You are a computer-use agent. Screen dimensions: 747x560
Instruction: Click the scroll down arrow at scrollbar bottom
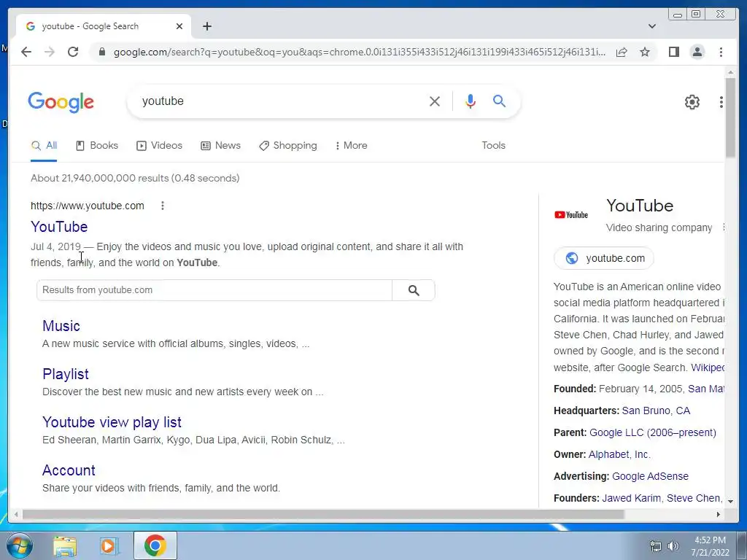coord(730,501)
